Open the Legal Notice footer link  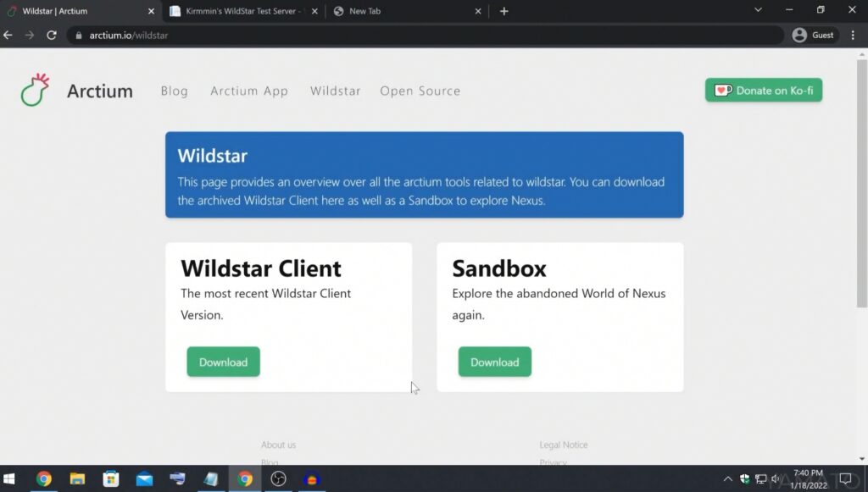click(564, 445)
